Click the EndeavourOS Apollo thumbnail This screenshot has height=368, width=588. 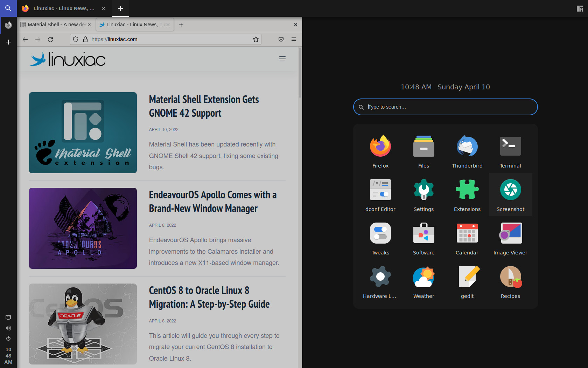83,228
